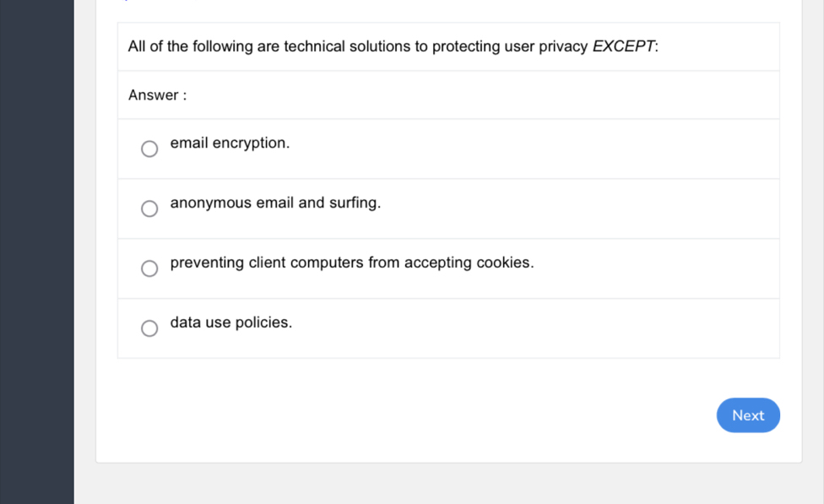Click the cookies prevention answer row
Viewport: 824px width, 504px height.
(447, 268)
